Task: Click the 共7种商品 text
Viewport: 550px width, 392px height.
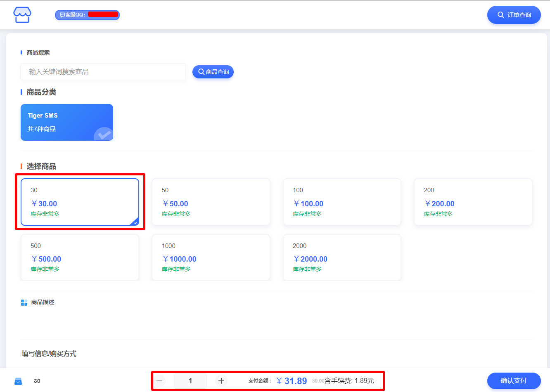Action: coord(41,129)
